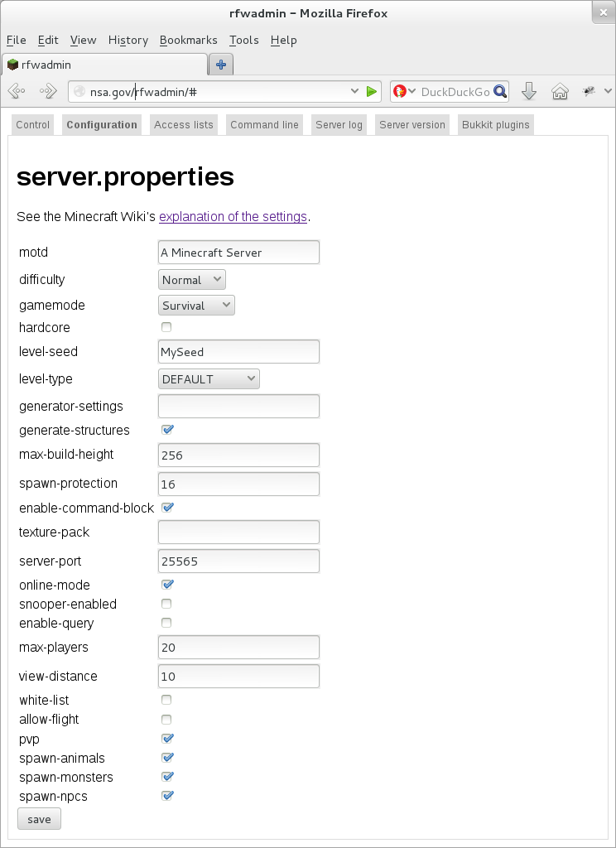This screenshot has width=616, height=848.
Task: Go to the browser home page icon
Action: pyautogui.click(x=561, y=91)
